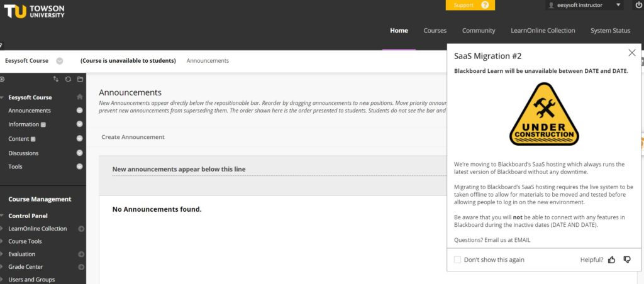Click the power logout icon
This screenshot has height=284, width=644.
639,5
